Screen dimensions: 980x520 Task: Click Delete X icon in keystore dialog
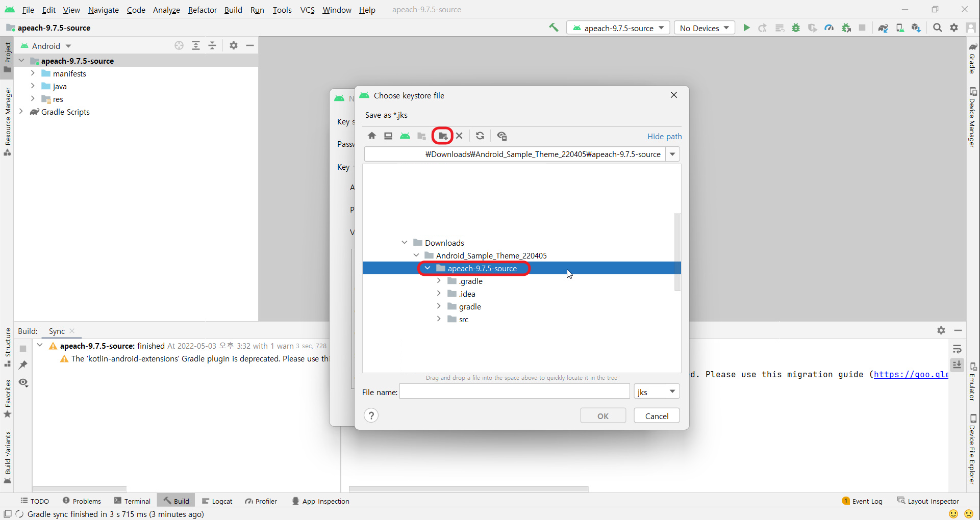(459, 136)
